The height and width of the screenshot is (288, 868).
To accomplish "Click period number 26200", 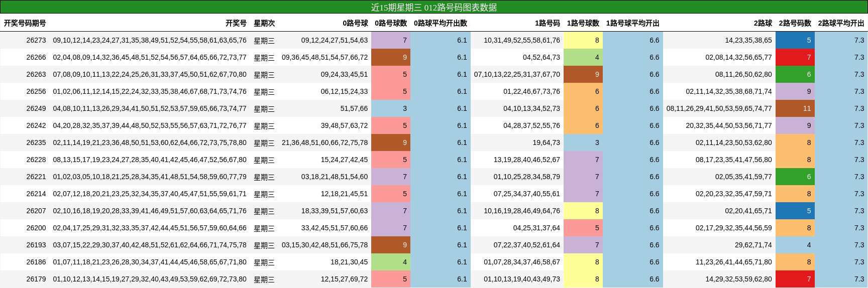I will point(36,228).
